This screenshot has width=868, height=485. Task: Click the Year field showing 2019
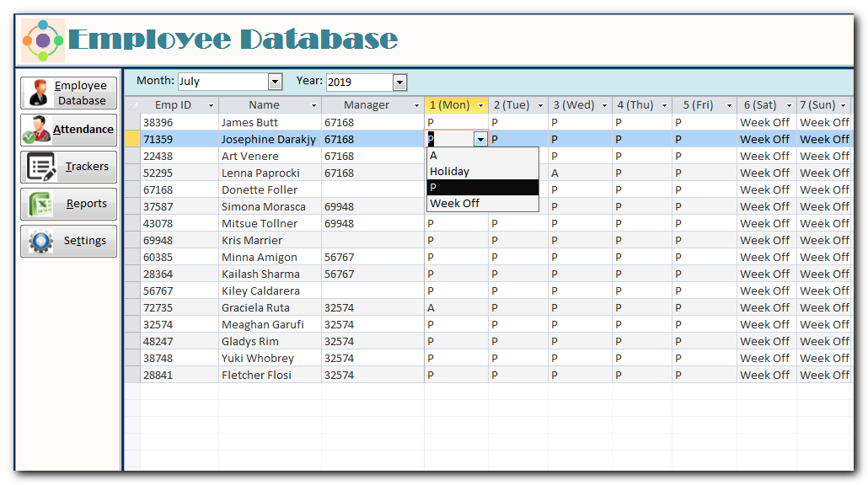(x=360, y=83)
